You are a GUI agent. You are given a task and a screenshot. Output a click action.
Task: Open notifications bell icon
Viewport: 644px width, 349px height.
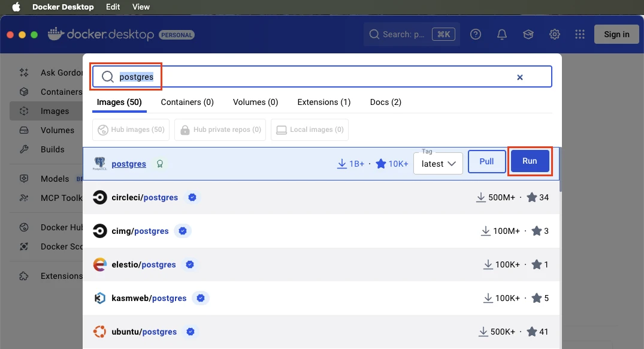(x=502, y=35)
